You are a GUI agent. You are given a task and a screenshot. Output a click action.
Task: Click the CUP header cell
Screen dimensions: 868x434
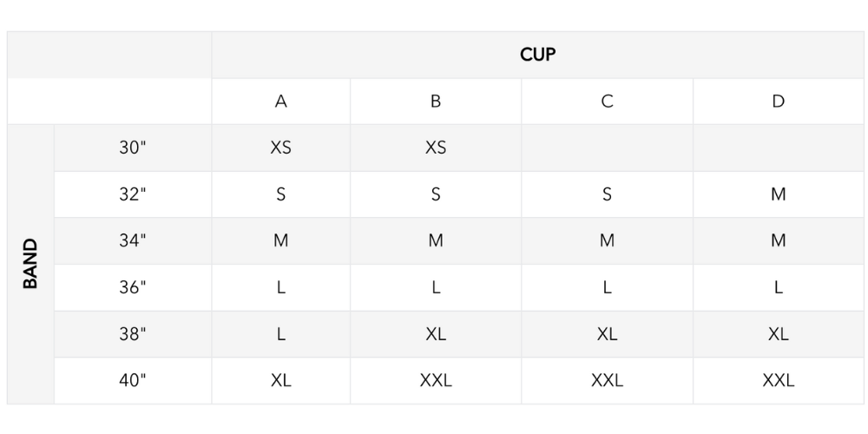[537, 55]
